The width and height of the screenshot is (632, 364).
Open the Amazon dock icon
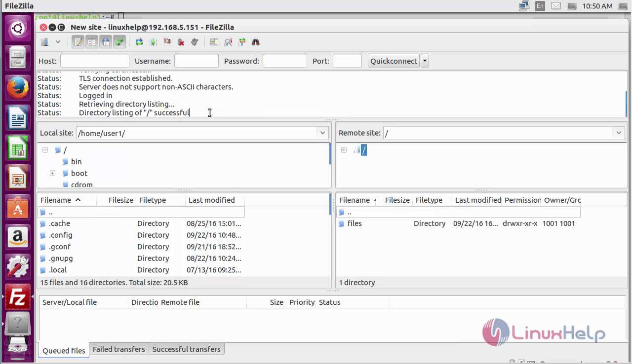tap(18, 238)
